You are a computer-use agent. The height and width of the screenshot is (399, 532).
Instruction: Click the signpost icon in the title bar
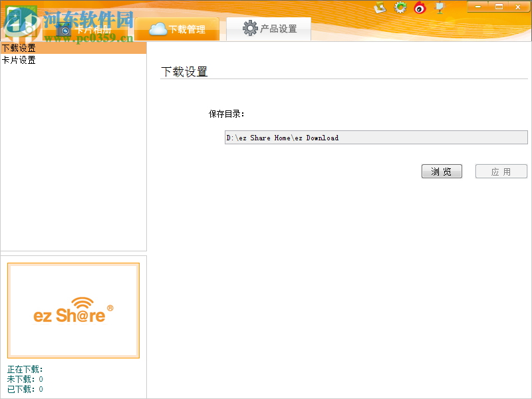(438, 7)
